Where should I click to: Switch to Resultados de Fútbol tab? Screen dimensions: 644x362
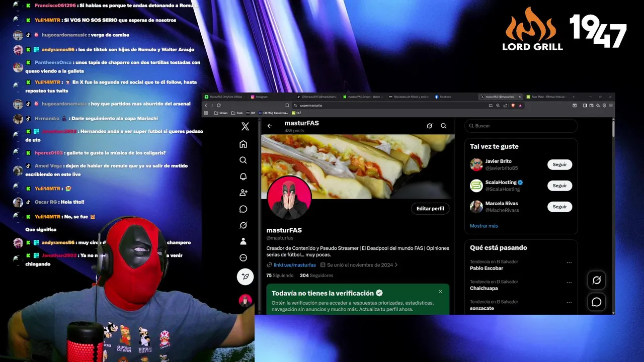[409, 97]
